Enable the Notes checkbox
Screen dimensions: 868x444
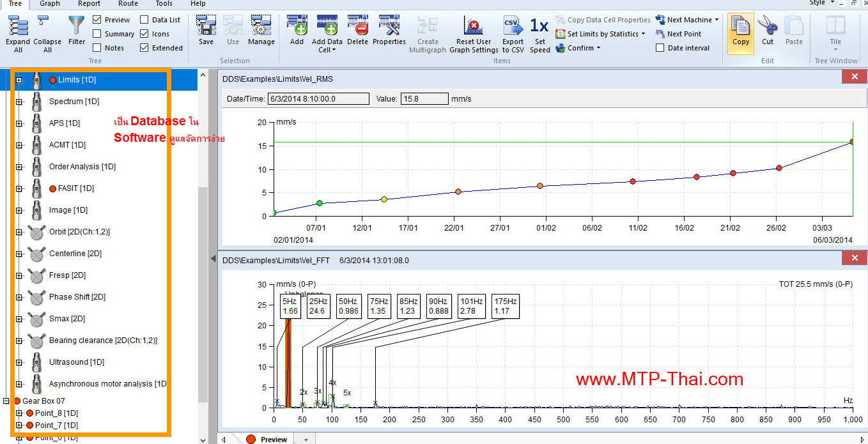[97, 48]
